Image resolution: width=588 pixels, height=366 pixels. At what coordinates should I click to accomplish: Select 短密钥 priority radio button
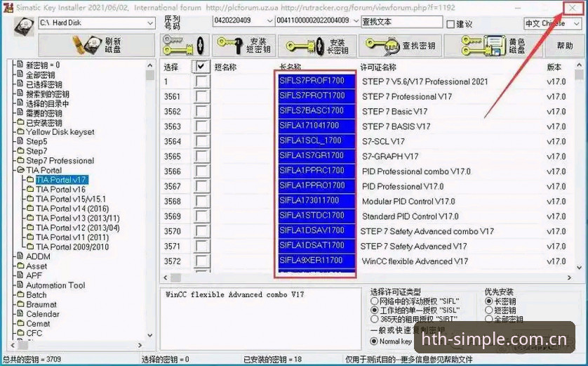tap(488, 310)
